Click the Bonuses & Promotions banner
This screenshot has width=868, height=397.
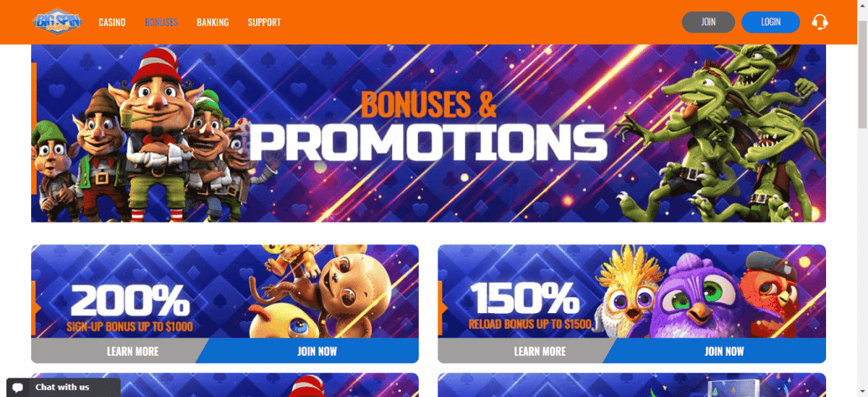coord(428,133)
